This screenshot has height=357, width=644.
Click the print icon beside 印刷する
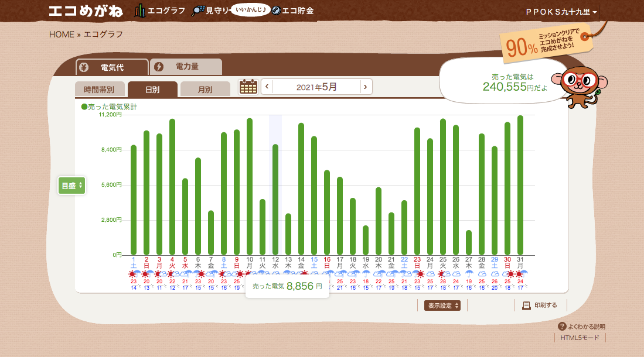point(526,305)
